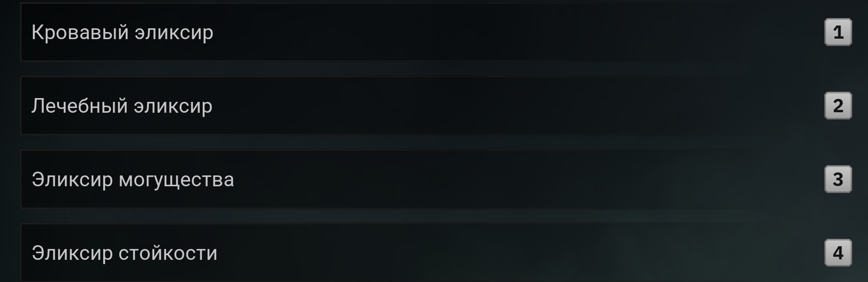Viewport: 868px width, 282px height.
Task: Click the Эликсир могущества text label
Action: tap(132, 180)
